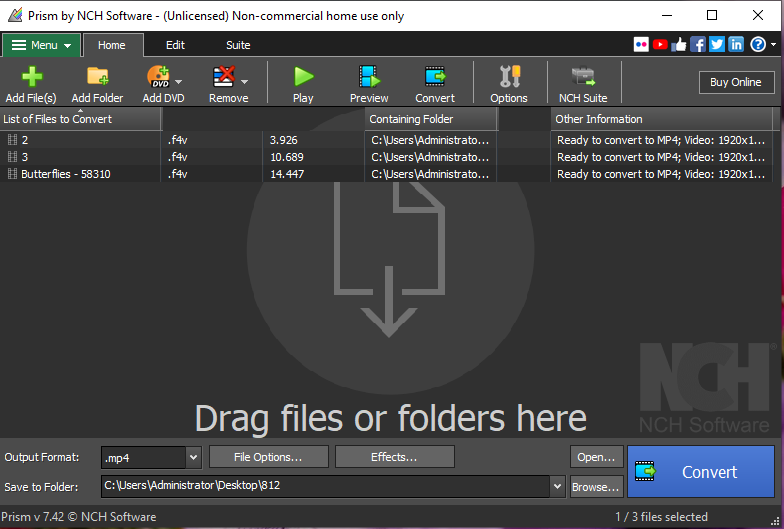784x529 pixels.
Task: Maximize the Prism window
Action: (712, 16)
